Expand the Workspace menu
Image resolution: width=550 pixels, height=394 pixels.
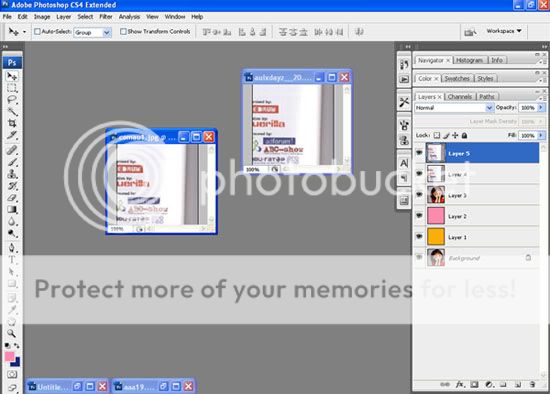504,31
